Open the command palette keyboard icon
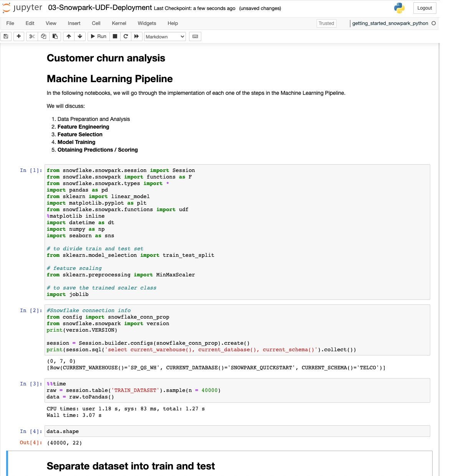 click(x=195, y=36)
